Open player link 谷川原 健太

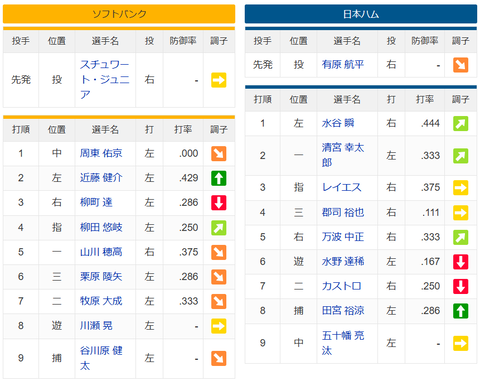pos(101,358)
